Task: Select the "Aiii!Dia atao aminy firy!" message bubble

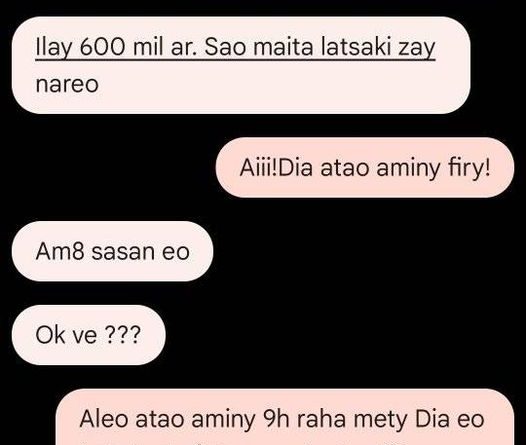Action: tap(365, 167)
